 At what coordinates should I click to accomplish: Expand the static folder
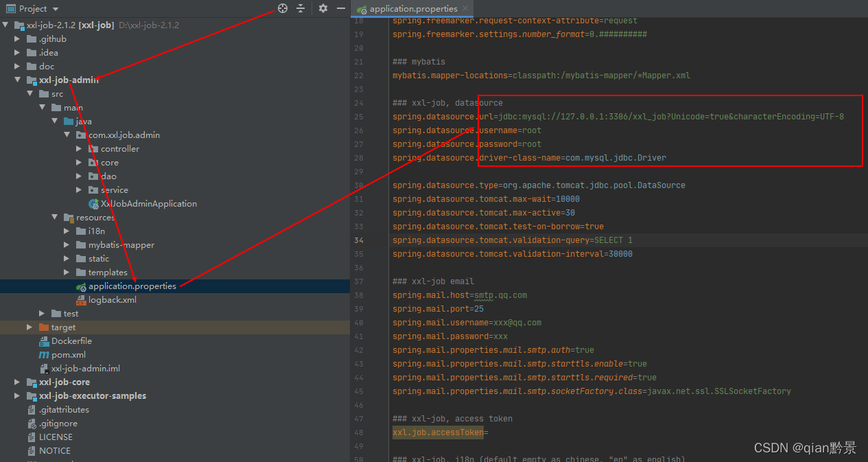[67, 259]
